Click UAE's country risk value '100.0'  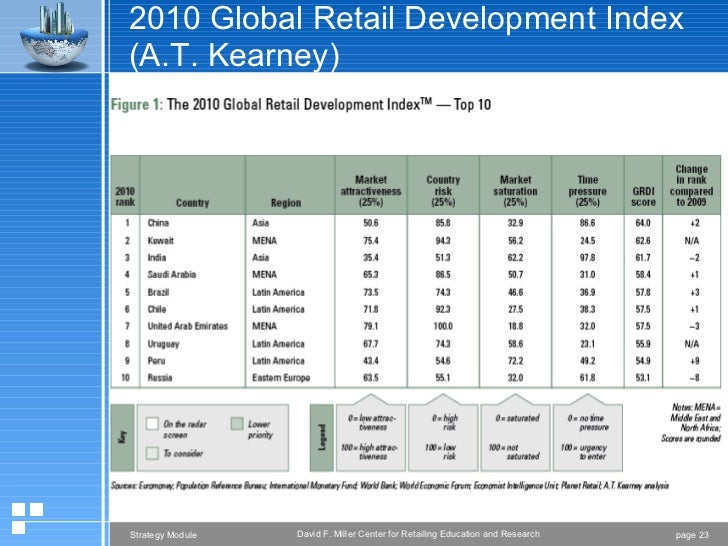[x=443, y=326]
